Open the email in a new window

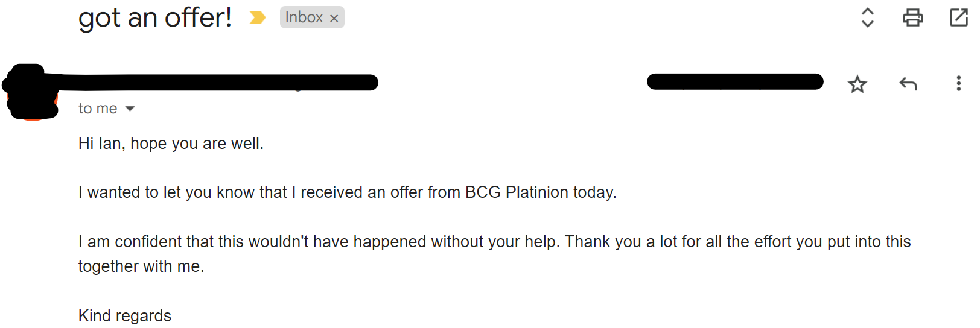[959, 17]
